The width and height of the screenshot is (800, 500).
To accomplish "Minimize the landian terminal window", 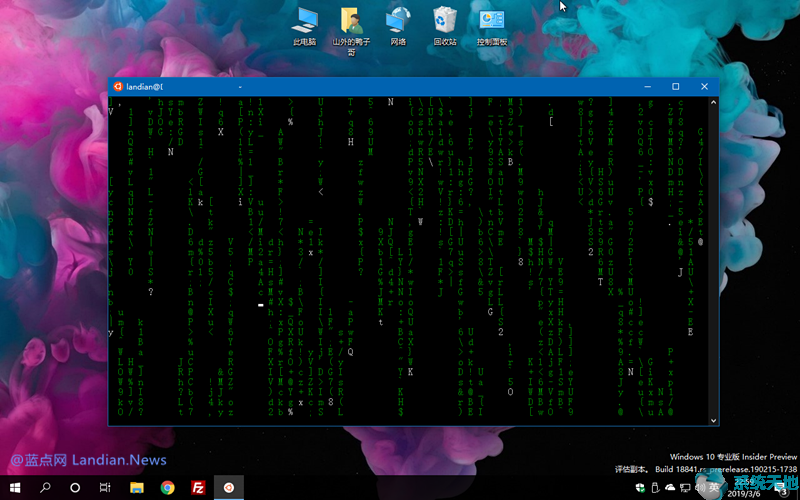I will 647,86.
